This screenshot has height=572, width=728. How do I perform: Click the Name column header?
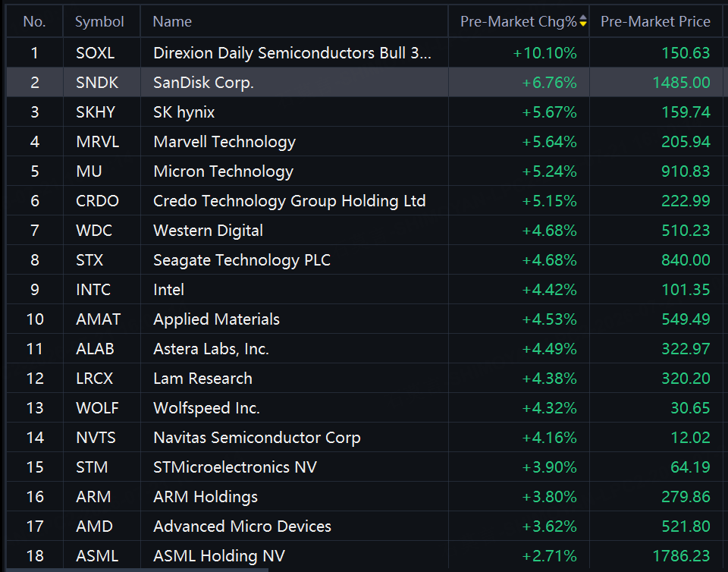pos(172,21)
